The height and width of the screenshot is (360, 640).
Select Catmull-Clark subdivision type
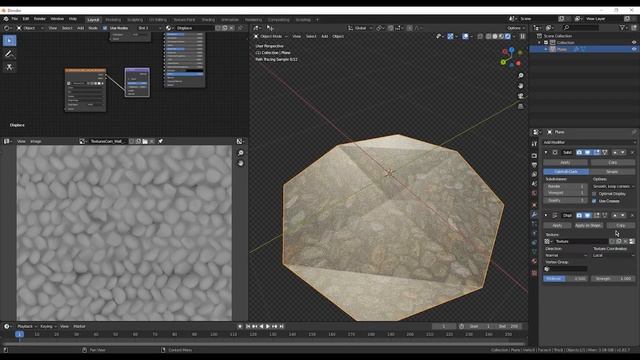coord(566,172)
